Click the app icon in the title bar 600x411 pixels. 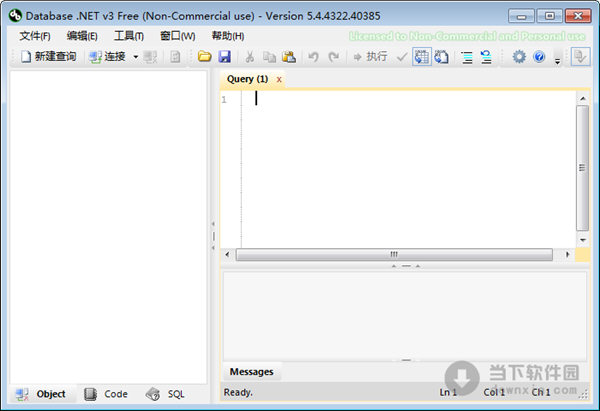(x=15, y=16)
